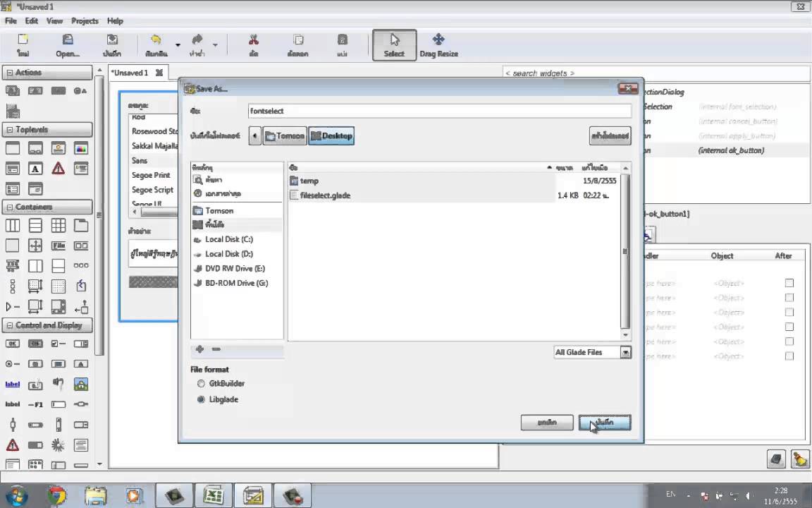Open the Help menu
Screen dimensions: 812x508
point(115,20)
